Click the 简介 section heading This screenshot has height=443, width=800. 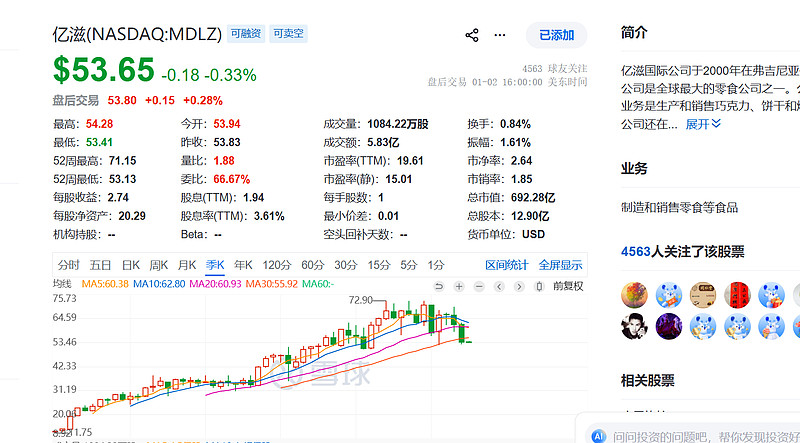tap(634, 33)
